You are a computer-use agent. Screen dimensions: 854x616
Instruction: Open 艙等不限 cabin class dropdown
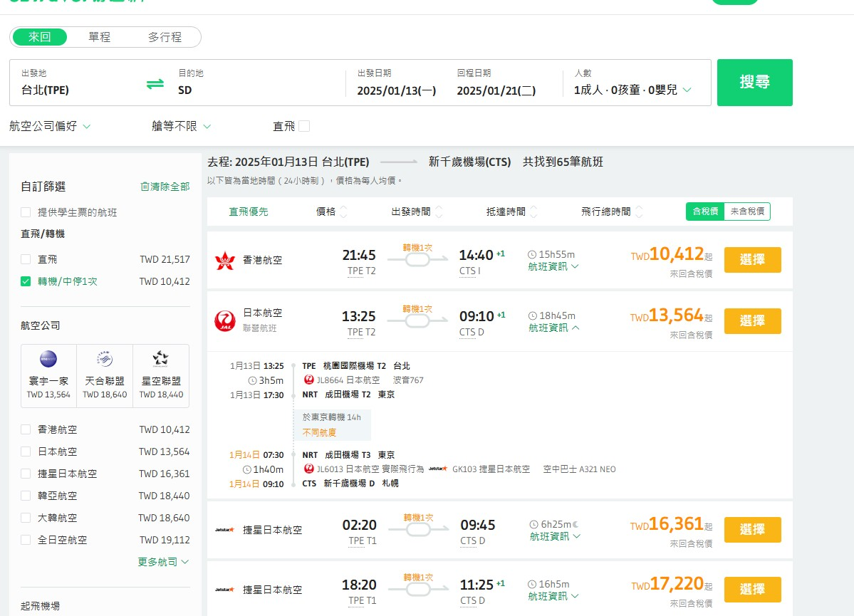[181, 126]
